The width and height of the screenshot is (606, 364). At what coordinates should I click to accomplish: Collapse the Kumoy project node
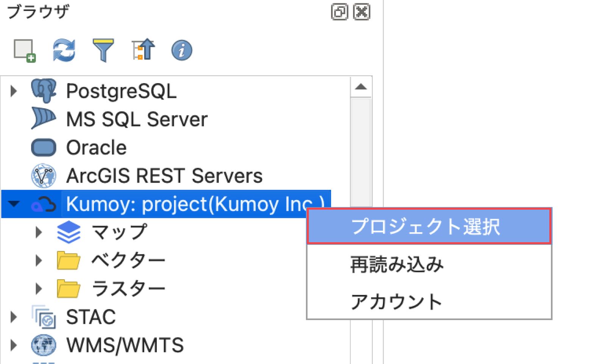tap(14, 204)
